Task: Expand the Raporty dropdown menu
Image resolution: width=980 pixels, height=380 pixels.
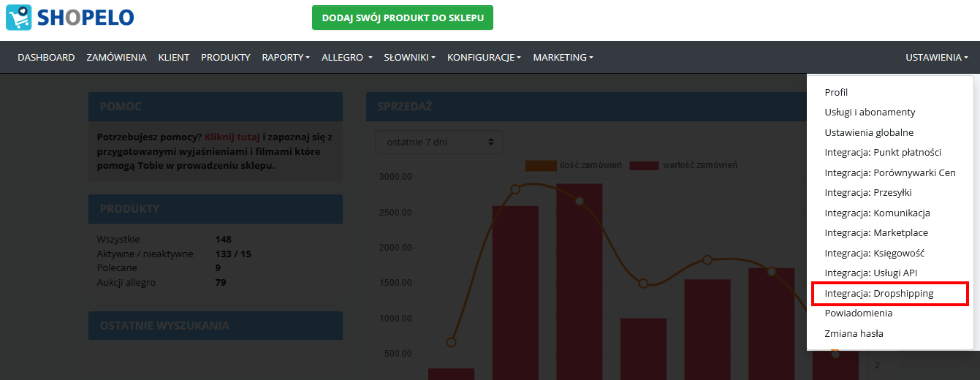Action: coord(286,57)
